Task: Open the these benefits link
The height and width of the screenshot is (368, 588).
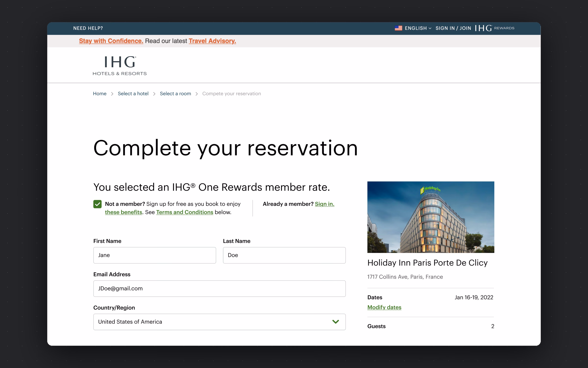Action: click(x=123, y=212)
